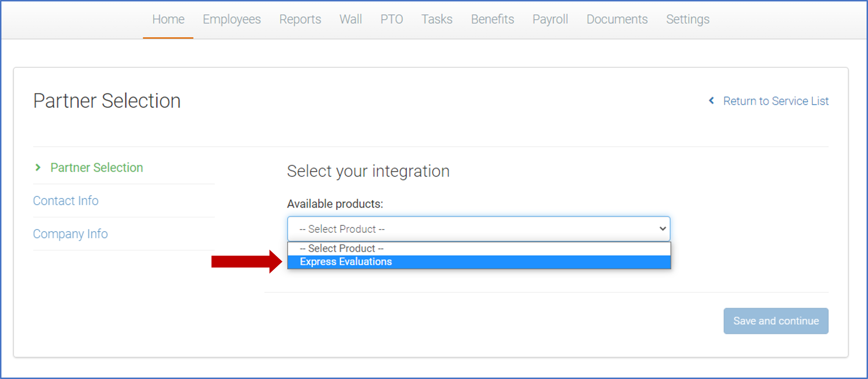Open the Documents tab
This screenshot has height=379, width=868.
[x=617, y=19]
